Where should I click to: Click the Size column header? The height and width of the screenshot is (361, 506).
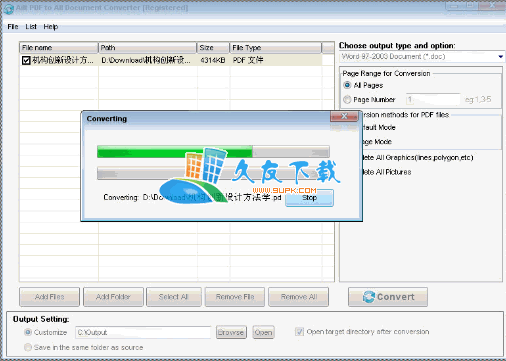[213, 48]
